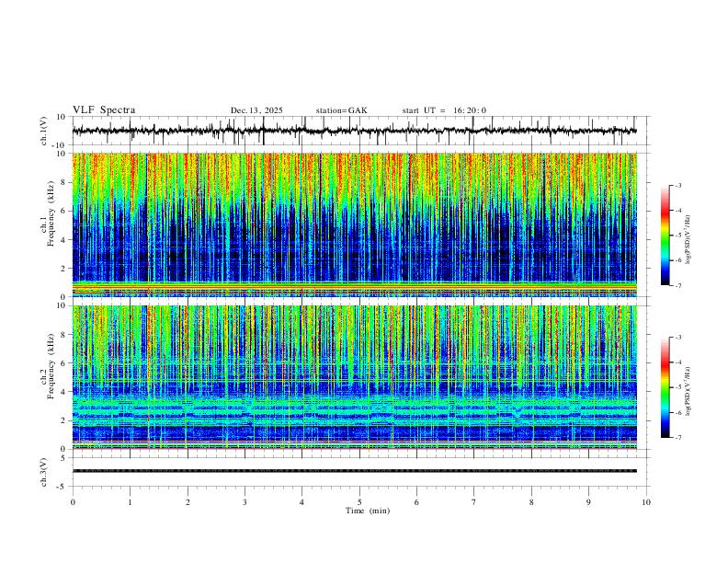Click time-axis tick label "3"
Viewport: 728px width, 563px height.
point(245,502)
